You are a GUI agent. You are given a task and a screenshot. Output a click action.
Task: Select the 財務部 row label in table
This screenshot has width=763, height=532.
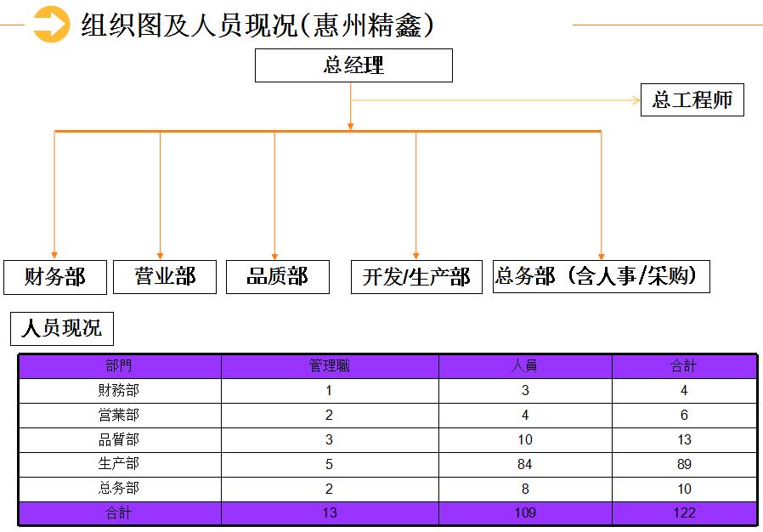119,390
